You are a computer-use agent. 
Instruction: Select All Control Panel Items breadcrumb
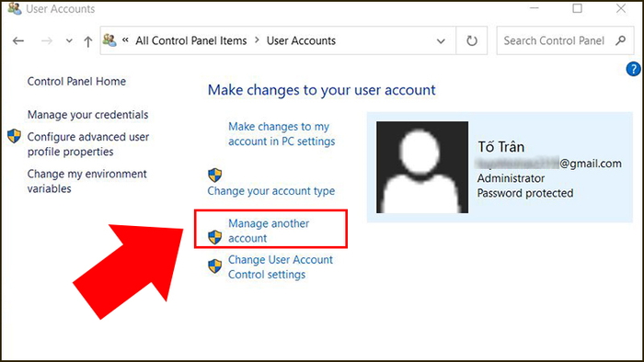pos(191,40)
